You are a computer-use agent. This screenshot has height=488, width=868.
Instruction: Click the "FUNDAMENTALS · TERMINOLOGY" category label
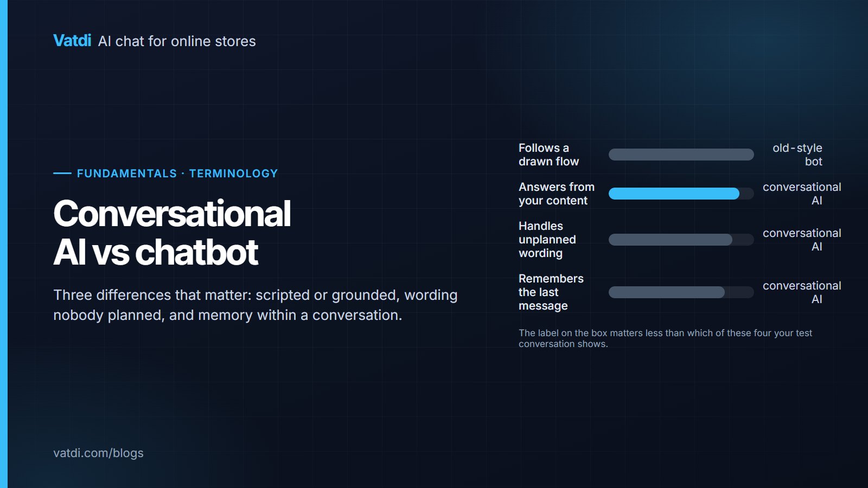click(177, 174)
